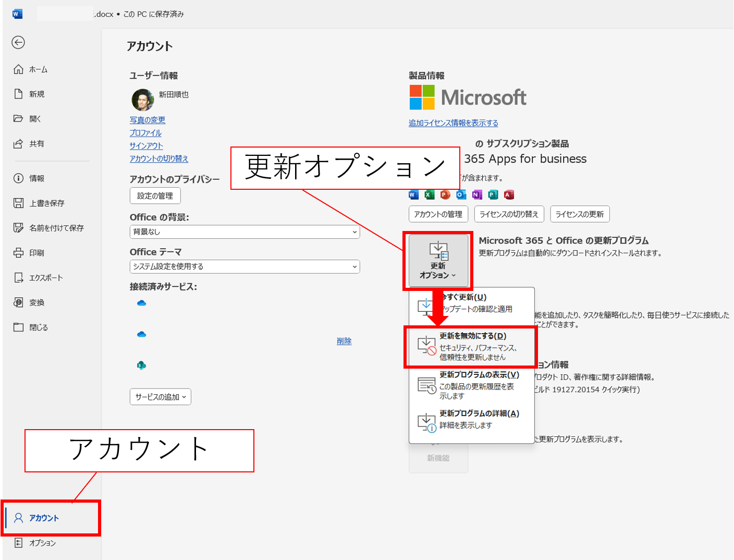Expand the Office の背景 dropdown
The image size is (734, 560).
(244, 232)
